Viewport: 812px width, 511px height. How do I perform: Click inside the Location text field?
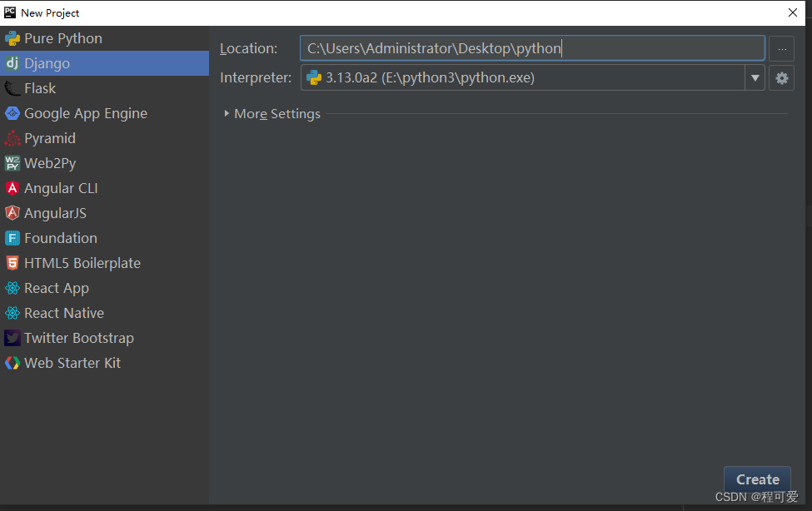coord(531,47)
